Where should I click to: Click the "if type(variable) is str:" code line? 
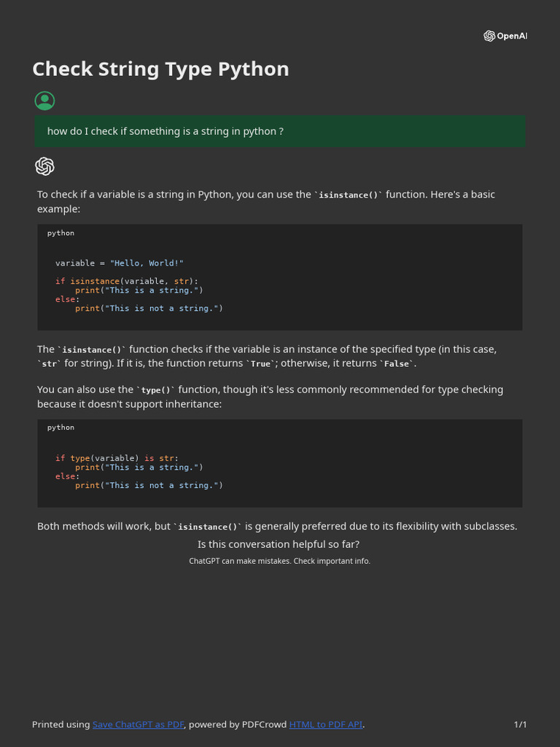pyautogui.click(x=117, y=458)
